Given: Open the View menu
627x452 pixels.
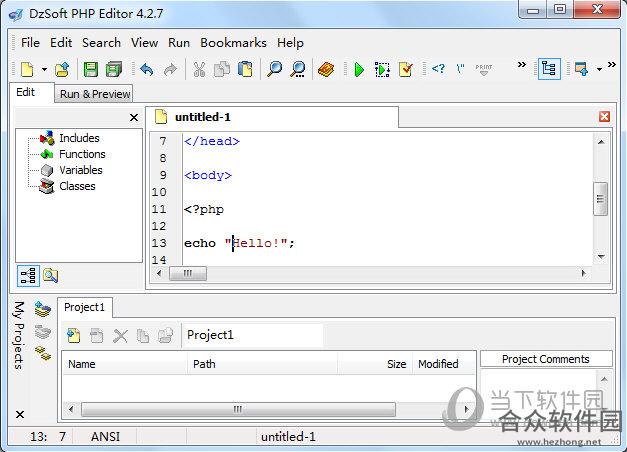Looking at the screenshot, I should (144, 42).
